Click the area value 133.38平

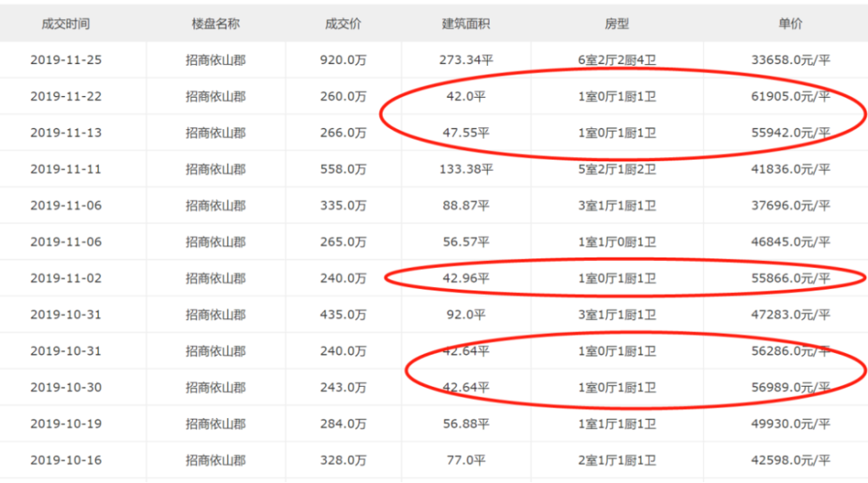coord(466,169)
